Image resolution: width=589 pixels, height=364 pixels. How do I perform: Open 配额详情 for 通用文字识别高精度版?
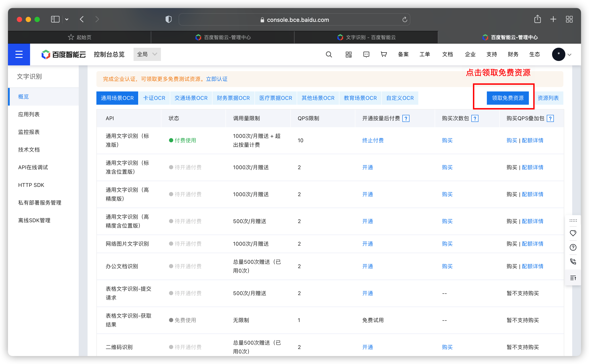(532, 194)
